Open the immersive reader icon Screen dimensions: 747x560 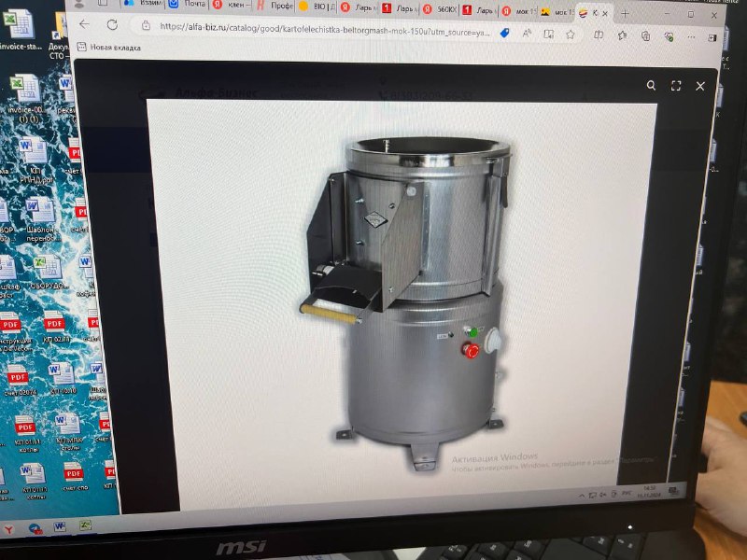pos(548,34)
